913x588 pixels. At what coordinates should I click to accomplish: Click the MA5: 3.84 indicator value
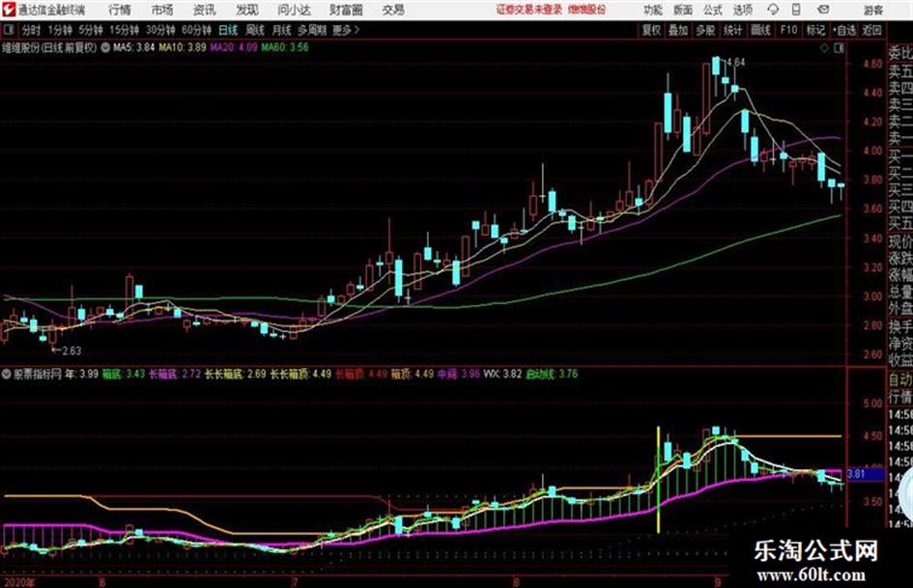(x=134, y=47)
